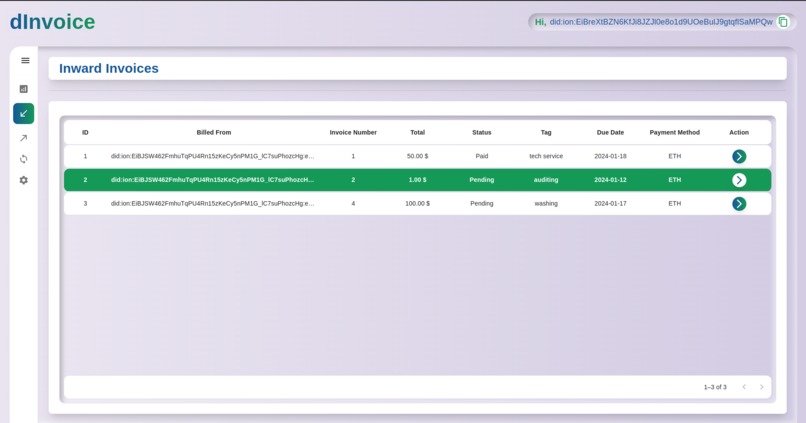Click the Tag column header
Screen dimensions: 806x423
(546, 133)
